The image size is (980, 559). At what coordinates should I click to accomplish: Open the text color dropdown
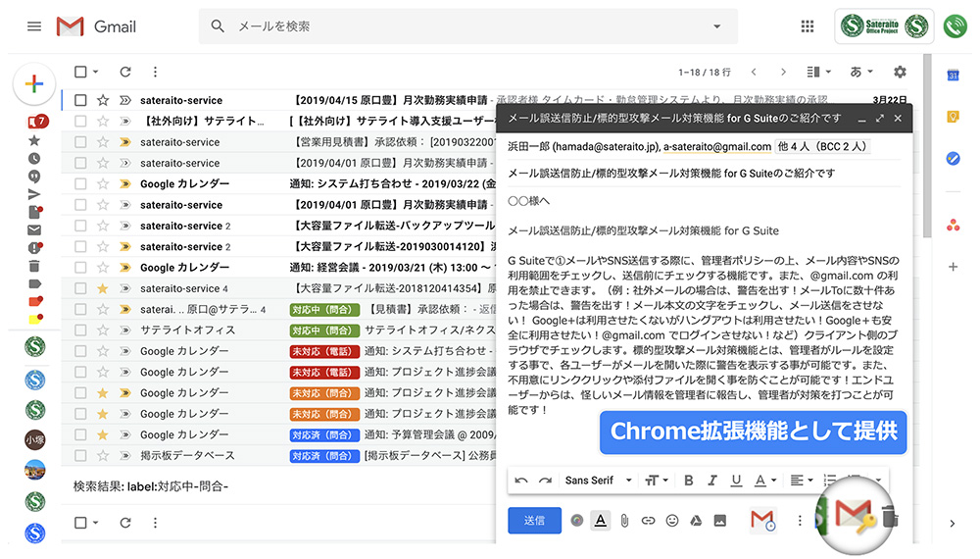coord(765,481)
